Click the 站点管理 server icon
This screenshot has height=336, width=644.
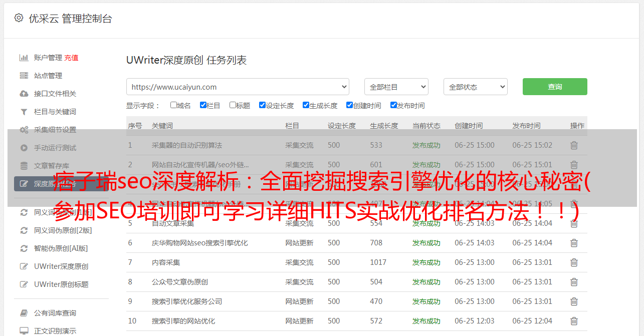(x=24, y=76)
